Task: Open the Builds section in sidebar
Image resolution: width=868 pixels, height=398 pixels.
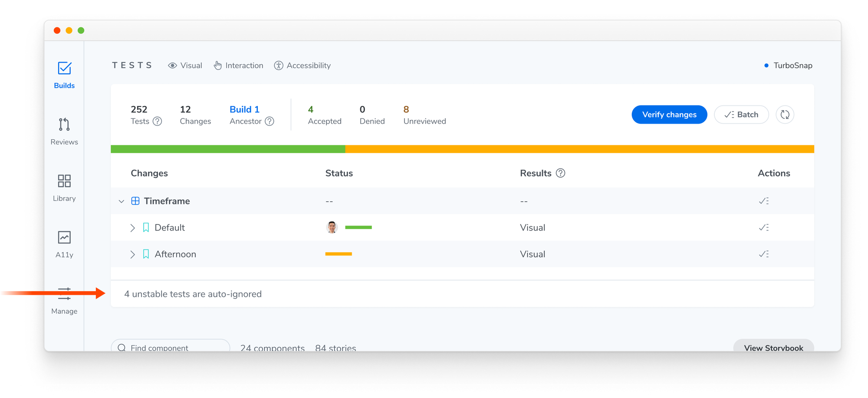Action: [64, 75]
